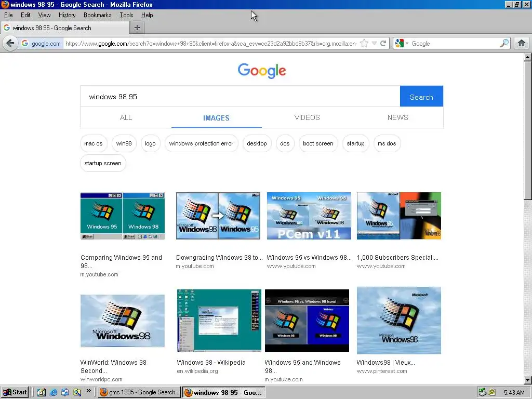Click the Google logo on the page
Screen dimensions: 532x399
coord(262,71)
